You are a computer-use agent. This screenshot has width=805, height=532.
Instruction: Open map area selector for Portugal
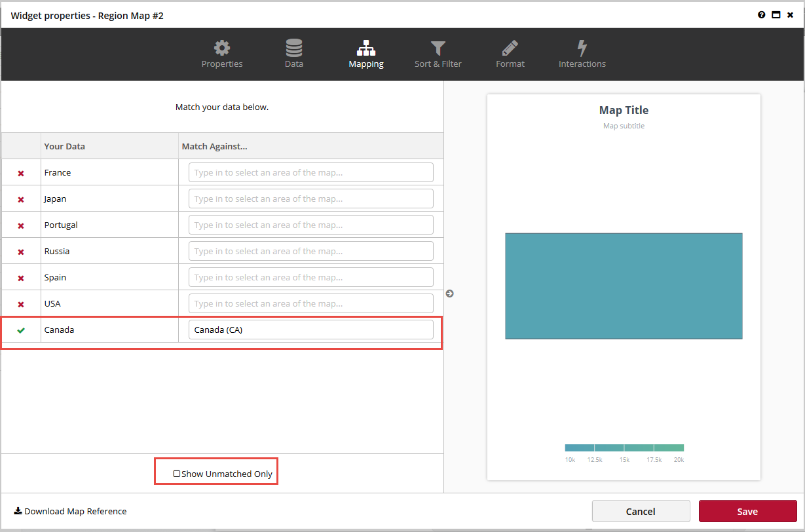[x=310, y=225]
